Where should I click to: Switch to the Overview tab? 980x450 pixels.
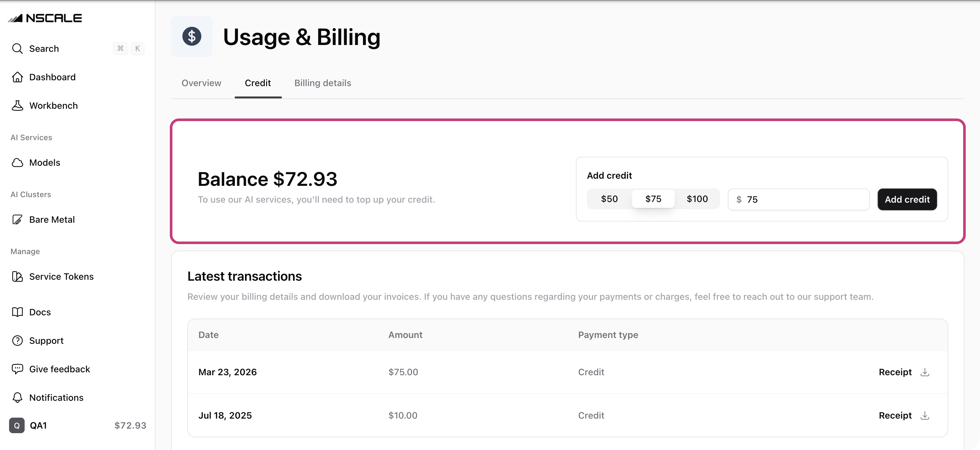pos(201,83)
